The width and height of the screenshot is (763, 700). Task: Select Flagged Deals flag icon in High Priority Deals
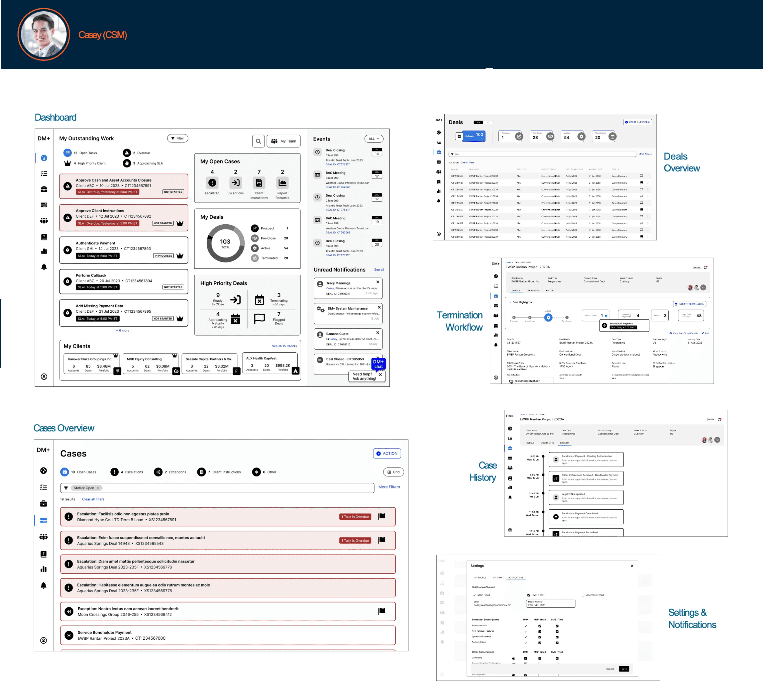coord(259,318)
